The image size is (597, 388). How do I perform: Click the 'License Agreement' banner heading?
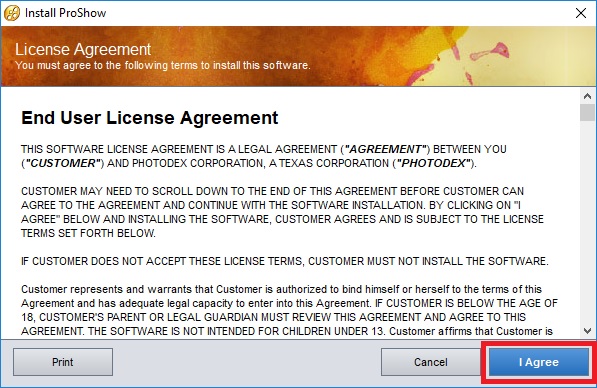[x=83, y=49]
